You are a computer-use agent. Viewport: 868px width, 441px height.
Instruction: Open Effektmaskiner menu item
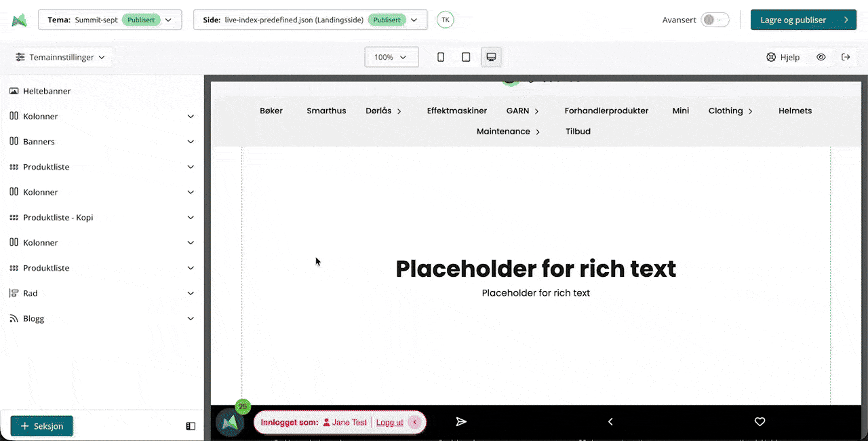[457, 111]
